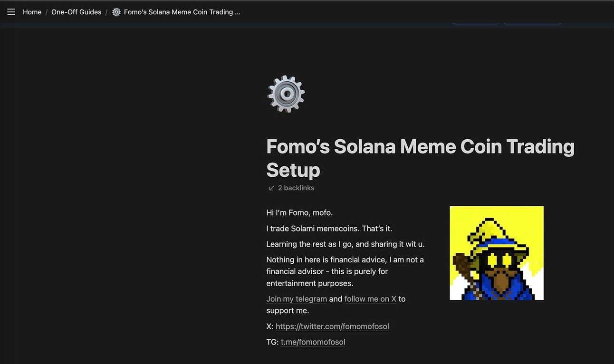Click the 'Nothing in here is financial advice' paragraph

(x=345, y=271)
